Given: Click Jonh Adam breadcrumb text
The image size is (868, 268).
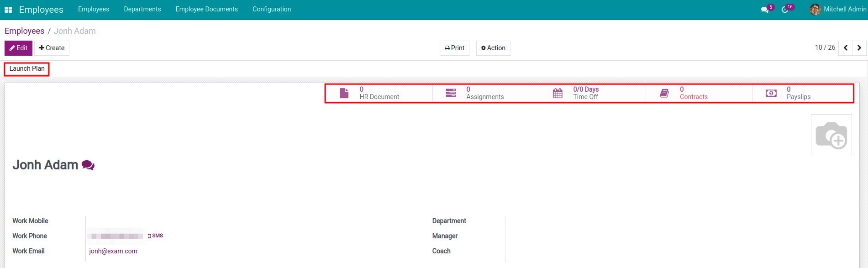Looking at the screenshot, I should tap(75, 31).
